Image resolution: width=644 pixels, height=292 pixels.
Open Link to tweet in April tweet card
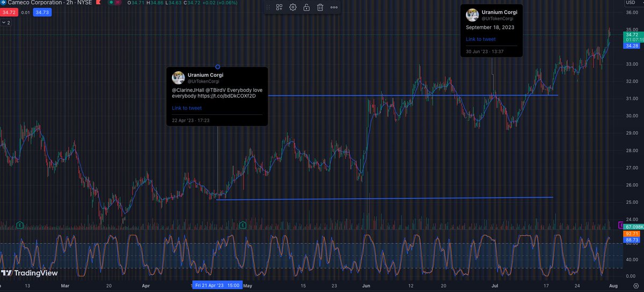click(187, 108)
